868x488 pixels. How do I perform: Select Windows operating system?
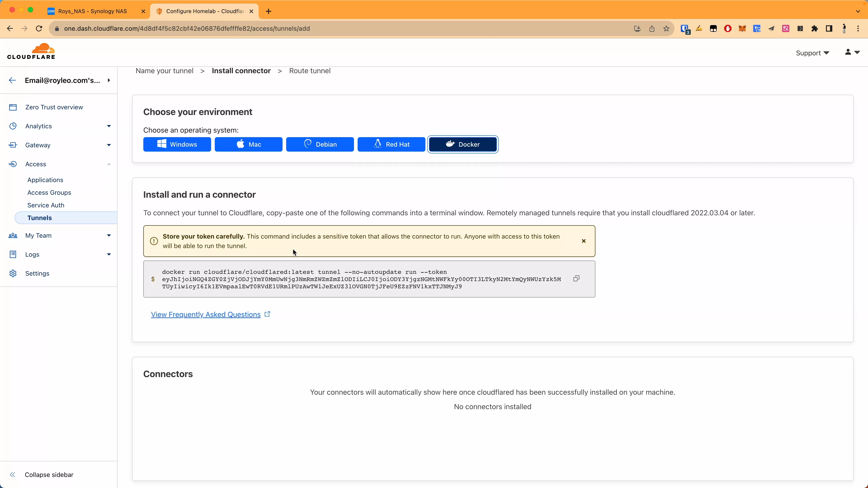pyautogui.click(x=177, y=145)
